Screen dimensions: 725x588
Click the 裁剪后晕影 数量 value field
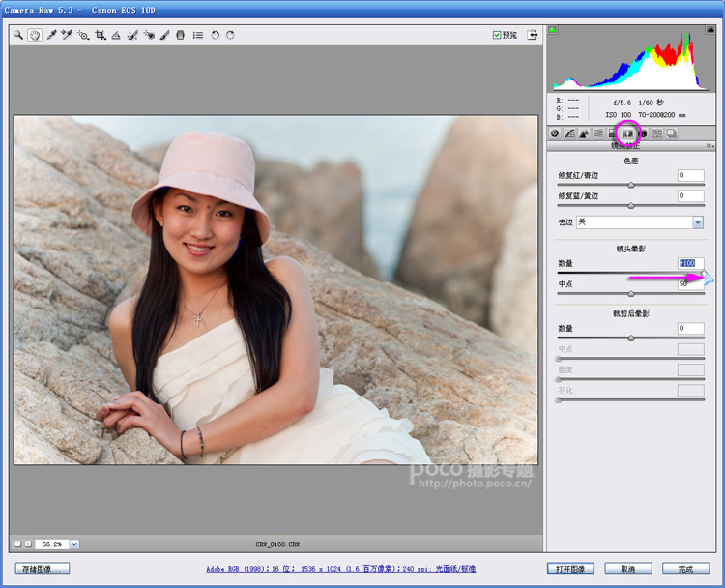(691, 329)
